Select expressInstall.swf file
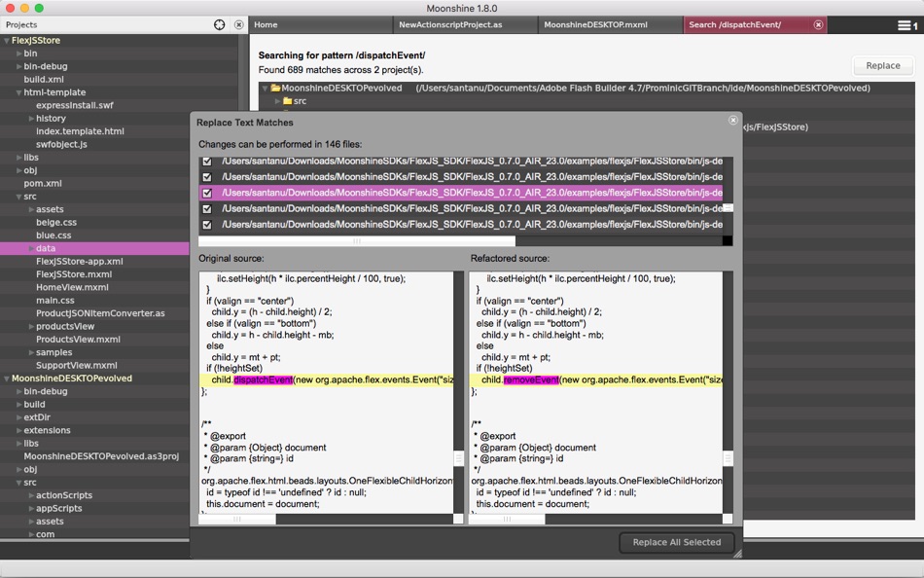The width and height of the screenshot is (924, 578). 74,105
